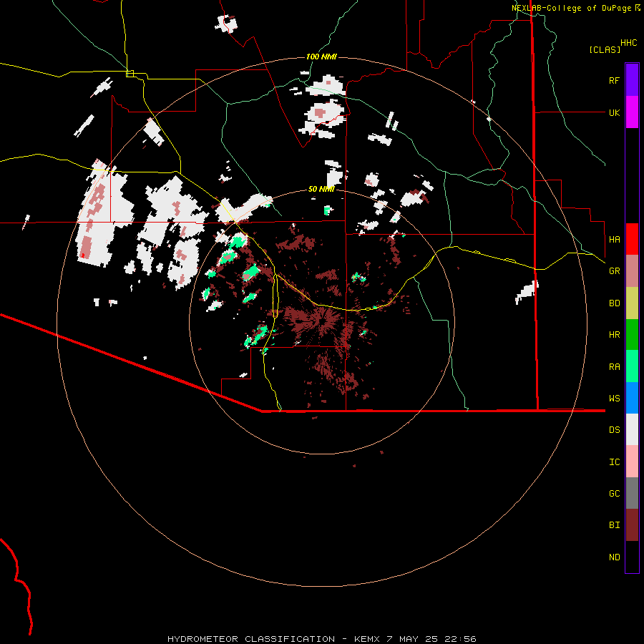Click the BI legend label
644x644 pixels.
pos(614,525)
